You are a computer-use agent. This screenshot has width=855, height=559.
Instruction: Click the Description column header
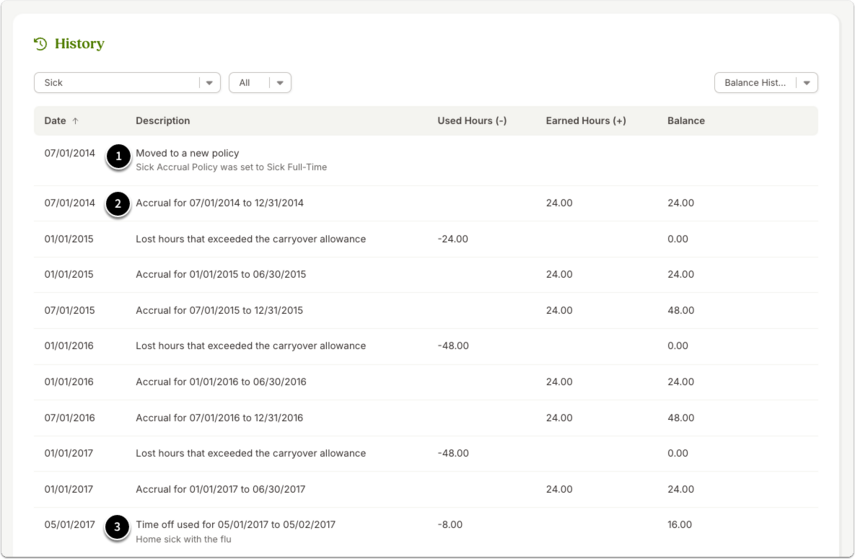(x=162, y=121)
